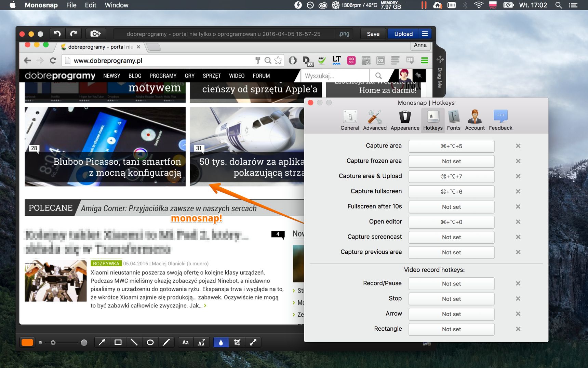Image resolution: width=588 pixels, height=368 pixels.
Task: Clear the Capture area & Upload hotkey
Action: 518,176
